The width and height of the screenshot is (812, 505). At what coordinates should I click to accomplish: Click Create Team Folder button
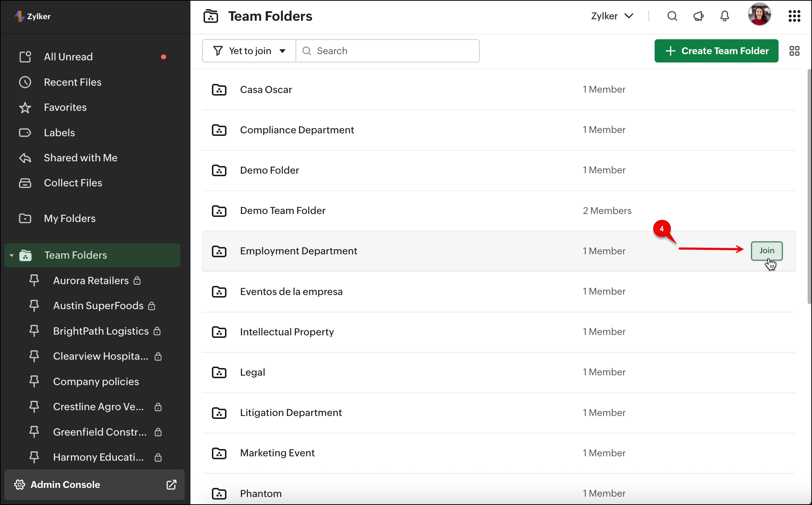pos(716,51)
